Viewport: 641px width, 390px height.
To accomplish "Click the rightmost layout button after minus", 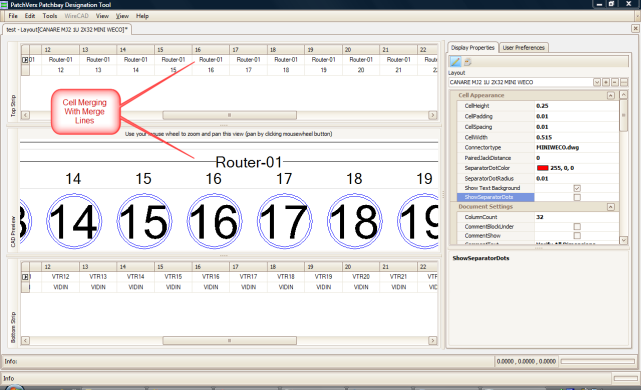I will (624, 82).
